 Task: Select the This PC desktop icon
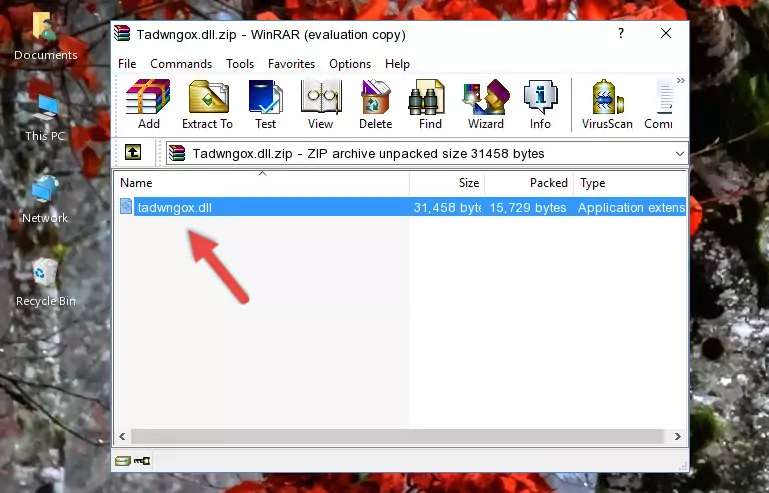[x=45, y=118]
